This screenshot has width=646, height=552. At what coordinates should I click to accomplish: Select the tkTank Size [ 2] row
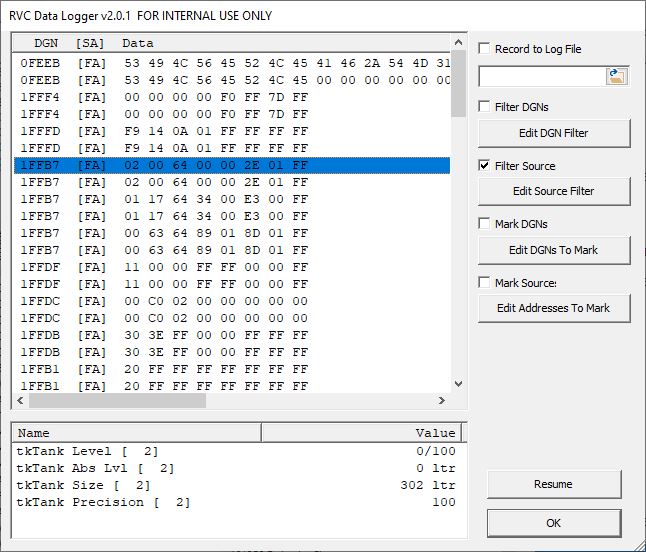[x=236, y=485]
